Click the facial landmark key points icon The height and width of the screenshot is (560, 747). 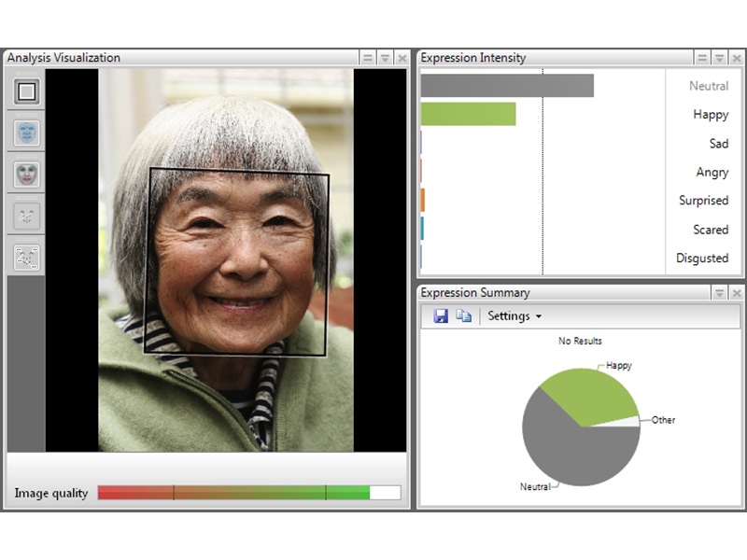pos(26,257)
